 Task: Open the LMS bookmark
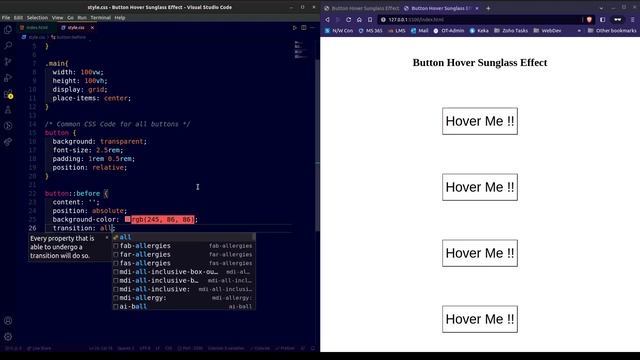(x=396, y=31)
